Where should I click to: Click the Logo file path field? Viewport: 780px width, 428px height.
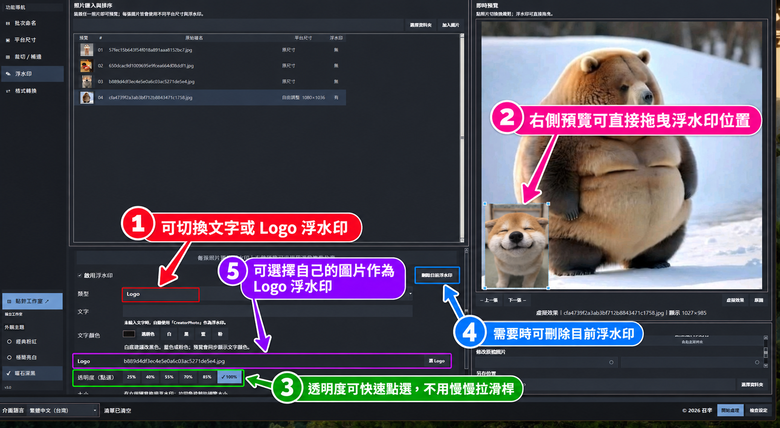273,361
